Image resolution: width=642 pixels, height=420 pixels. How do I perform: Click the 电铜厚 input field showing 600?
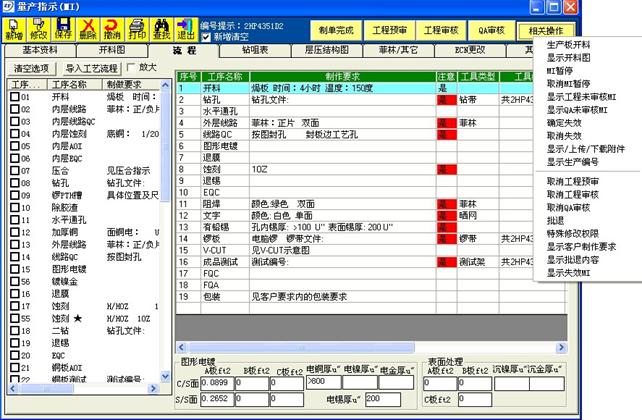(322, 379)
